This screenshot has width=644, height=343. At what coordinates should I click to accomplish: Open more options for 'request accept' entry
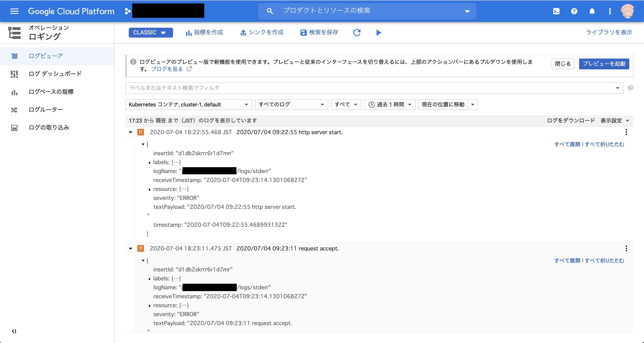[626, 248]
